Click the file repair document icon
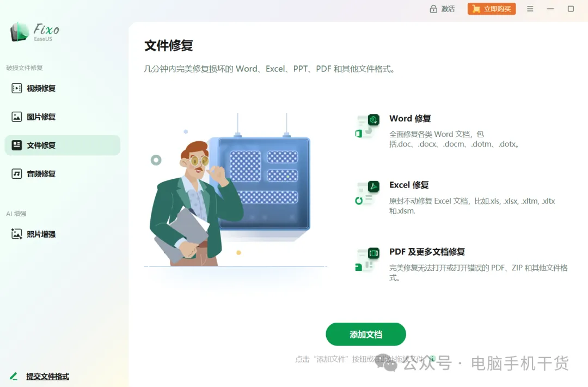The height and width of the screenshot is (387, 588). point(16,146)
